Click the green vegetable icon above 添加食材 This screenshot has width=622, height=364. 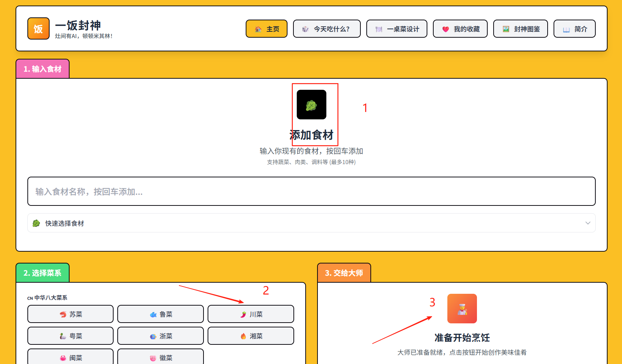coord(311,105)
